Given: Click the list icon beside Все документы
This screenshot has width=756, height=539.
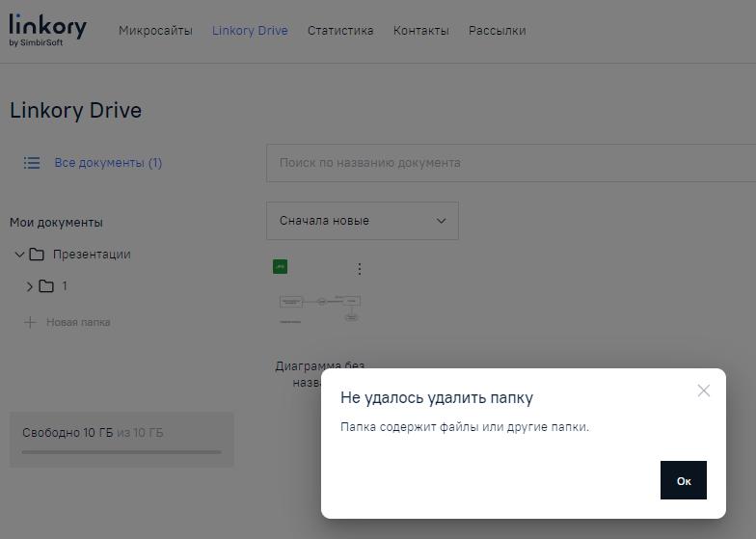Looking at the screenshot, I should 32,163.
